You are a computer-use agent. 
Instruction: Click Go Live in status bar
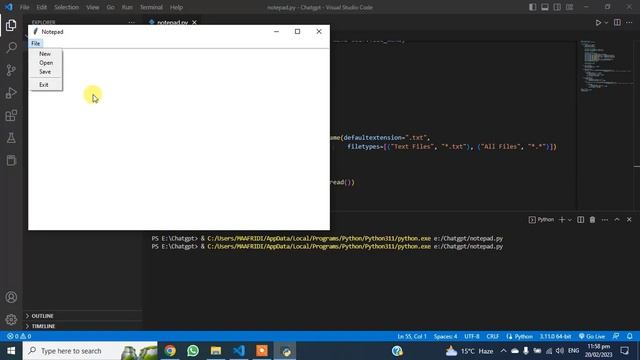point(592,336)
